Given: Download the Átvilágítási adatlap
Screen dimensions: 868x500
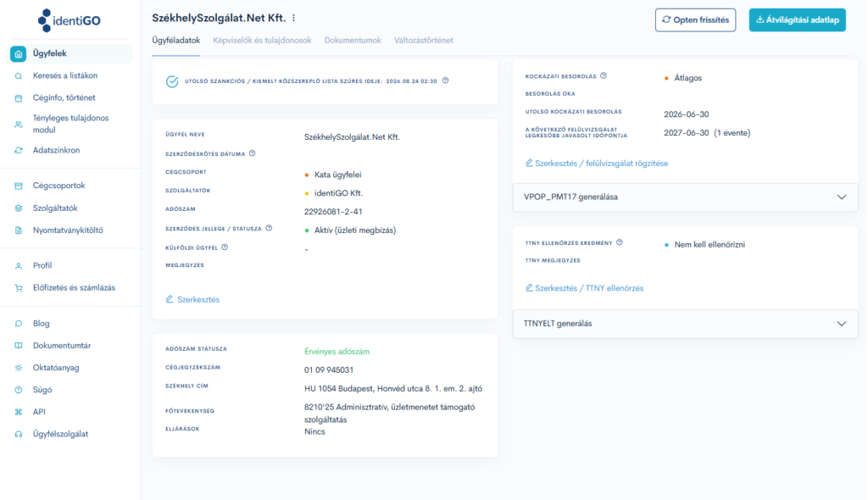Looking at the screenshot, I should point(797,20).
